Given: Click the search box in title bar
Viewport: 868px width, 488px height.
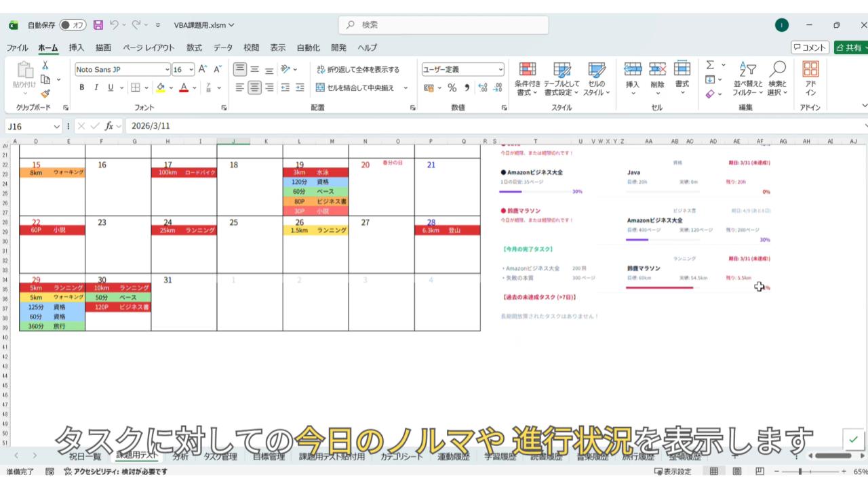Looking at the screenshot, I should pyautogui.click(x=443, y=25).
